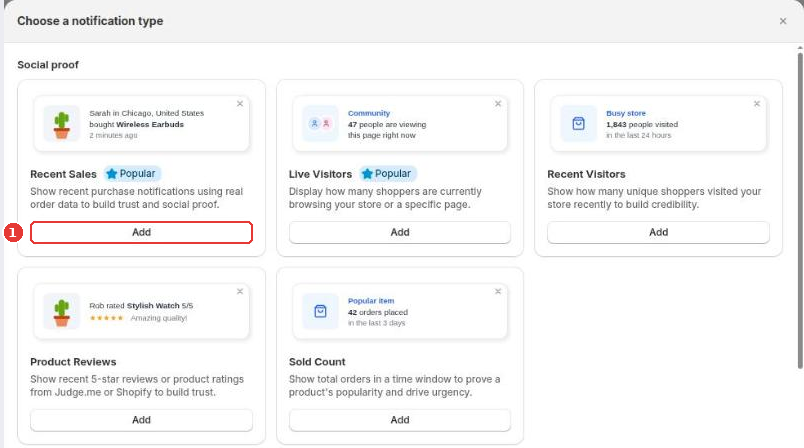Add Recent Sales notification
Viewport: 804px width, 448px height.
coord(142,232)
